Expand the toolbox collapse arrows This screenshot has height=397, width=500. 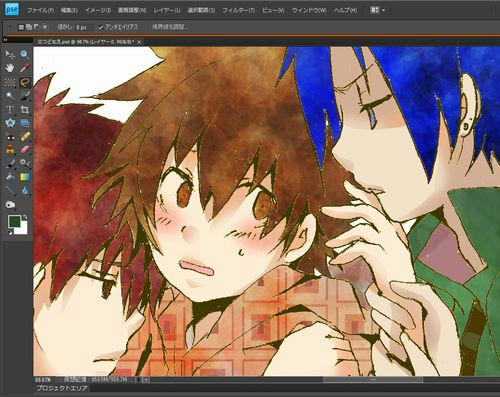(5, 40)
